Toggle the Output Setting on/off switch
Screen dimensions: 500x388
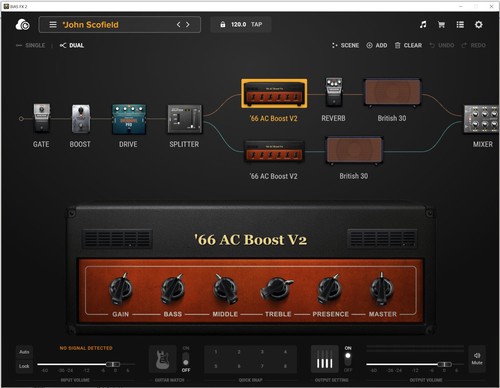pos(348,359)
